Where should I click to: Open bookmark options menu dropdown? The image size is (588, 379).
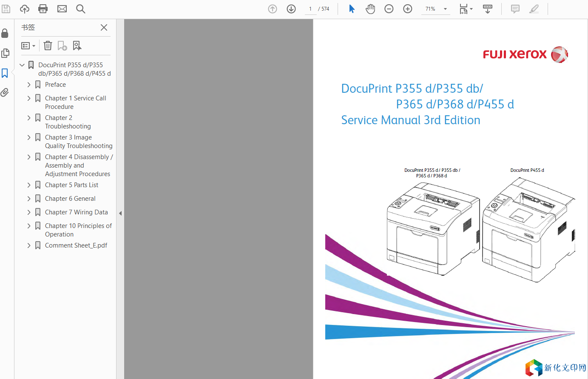coord(28,46)
